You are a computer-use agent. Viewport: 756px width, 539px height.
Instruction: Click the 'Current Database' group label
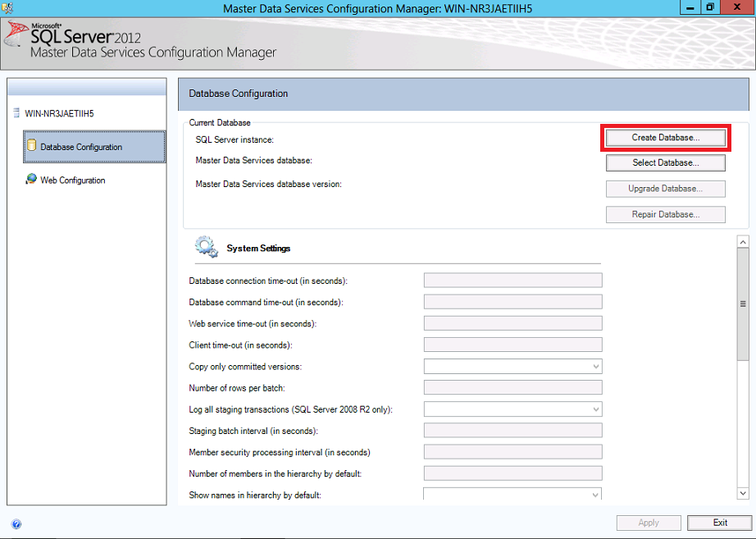(220, 122)
